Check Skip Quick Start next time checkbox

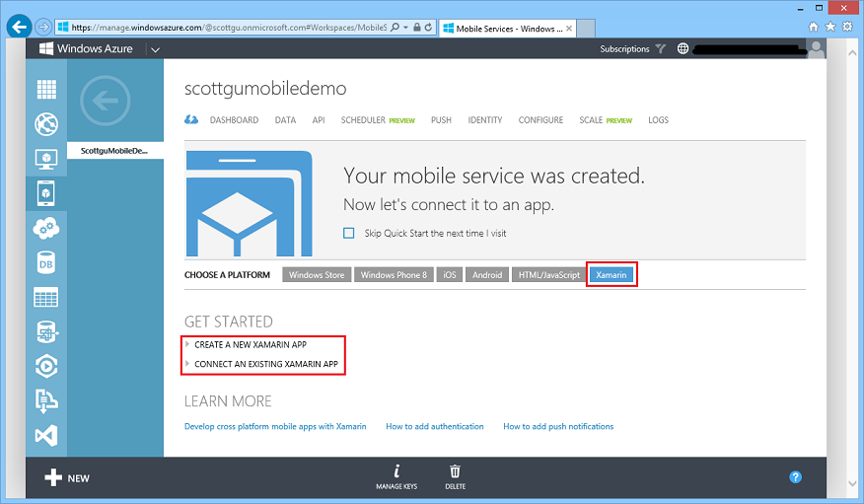[x=349, y=233]
